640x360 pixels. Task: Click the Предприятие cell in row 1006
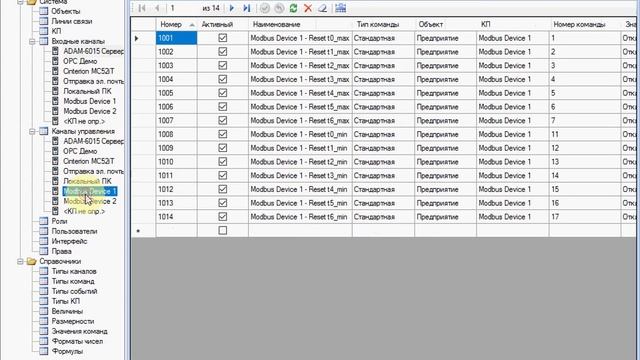click(x=445, y=107)
